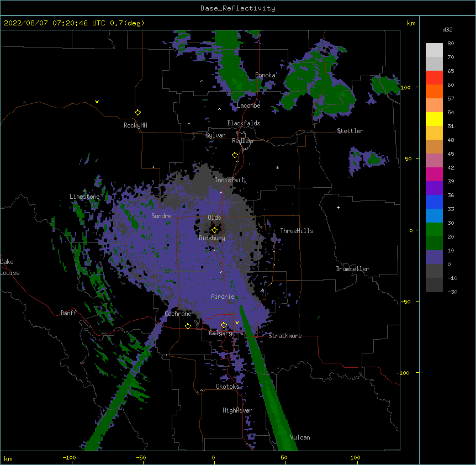Click the Didsbury label

212,238
